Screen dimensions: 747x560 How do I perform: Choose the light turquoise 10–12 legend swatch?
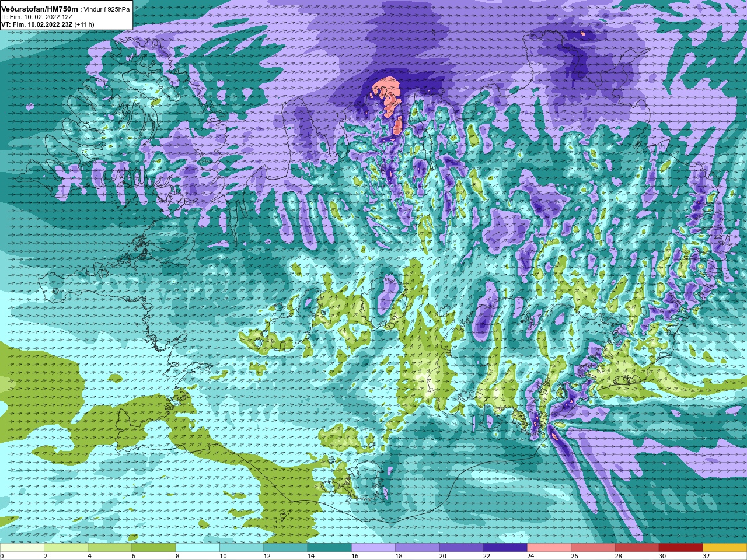[242, 548]
